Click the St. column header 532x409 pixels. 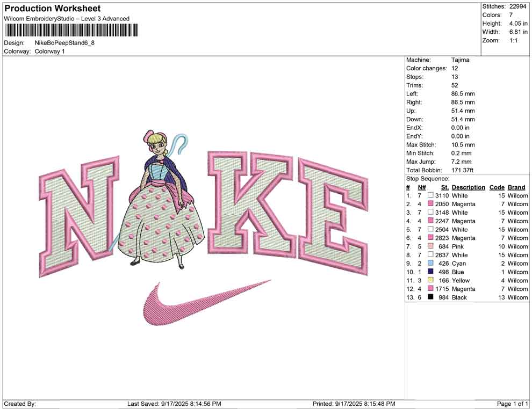(x=445, y=187)
